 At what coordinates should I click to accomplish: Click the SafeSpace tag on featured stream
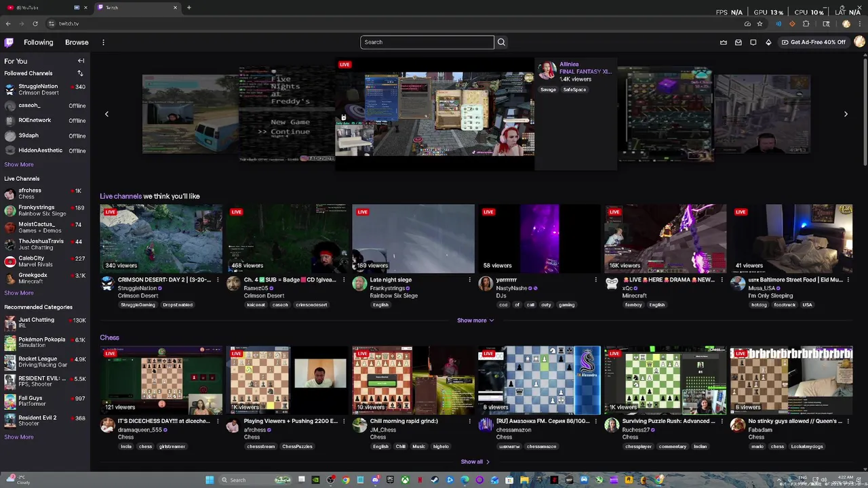[x=574, y=89]
